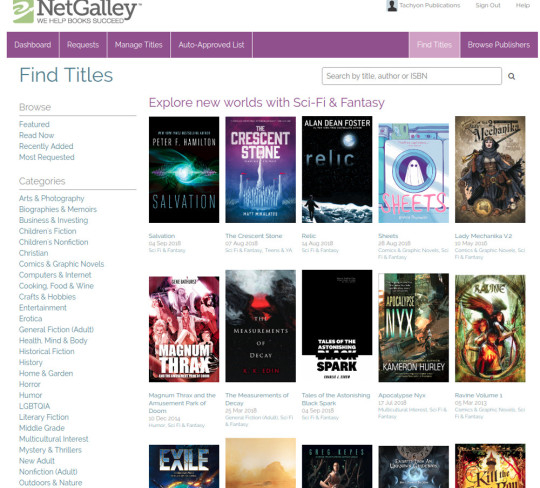The width and height of the screenshot is (540, 488).
Task: Open Outdoors & Nature category
Action: (50, 483)
